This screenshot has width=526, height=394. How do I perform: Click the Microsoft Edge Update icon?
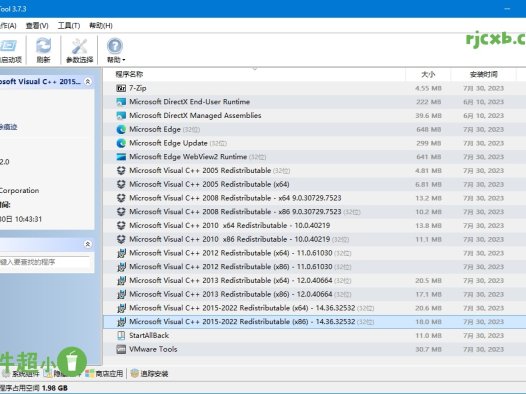click(x=121, y=143)
